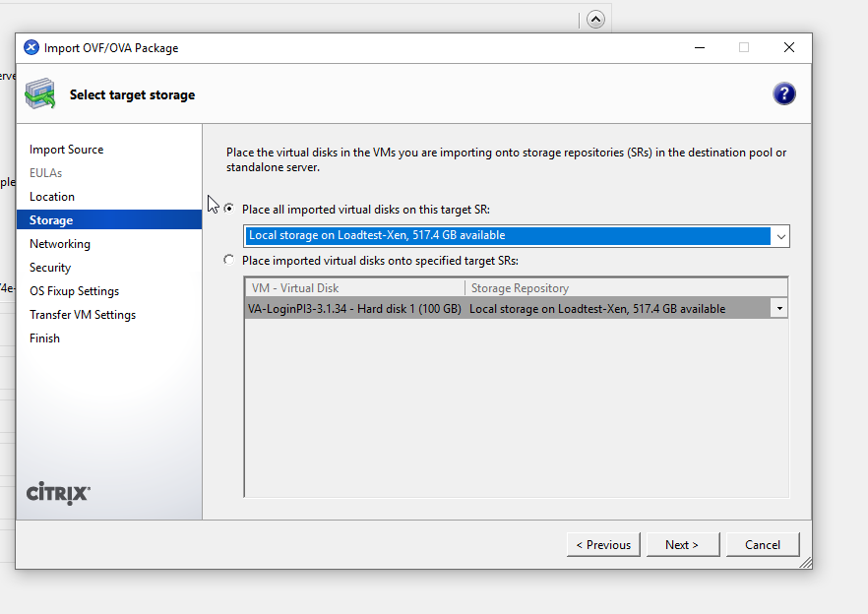Minimize the Import OVF/OVA Package window
This screenshot has height=614, width=868.
tap(700, 47)
